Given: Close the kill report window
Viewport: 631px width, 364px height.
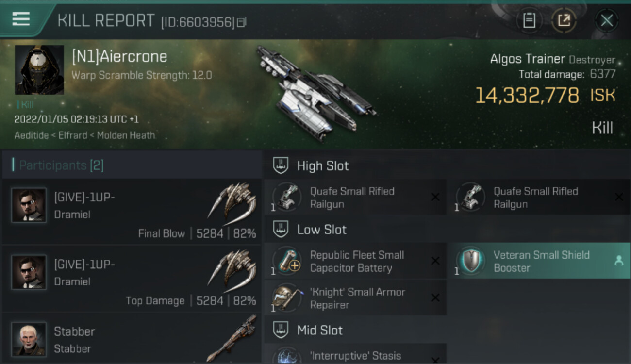Looking at the screenshot, I should [607, 20].
